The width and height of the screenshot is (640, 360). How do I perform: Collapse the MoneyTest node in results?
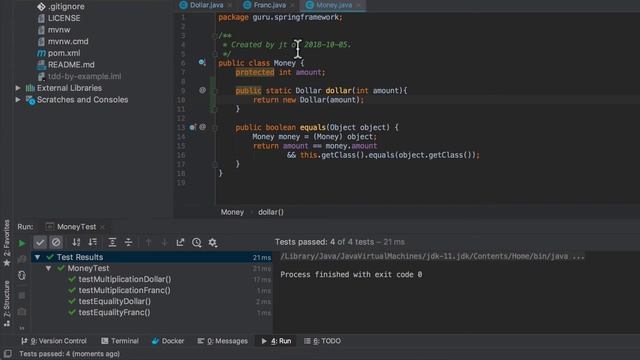pyautogui.click(x=49, y=268)
